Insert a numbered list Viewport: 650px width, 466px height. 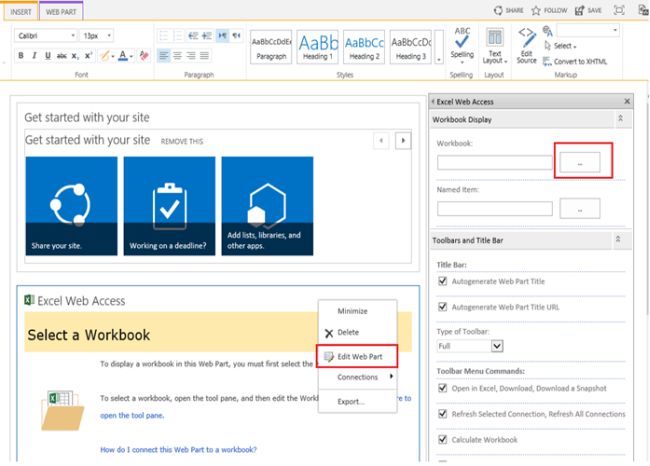point(178,36)
